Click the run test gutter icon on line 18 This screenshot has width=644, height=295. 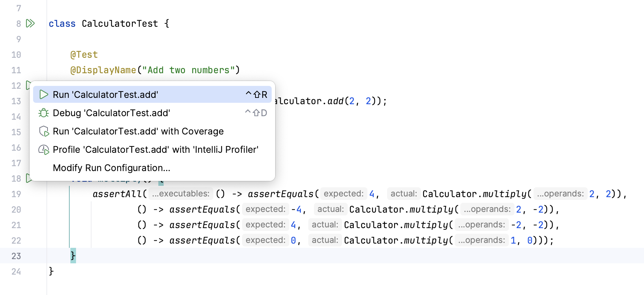(28, 178)
